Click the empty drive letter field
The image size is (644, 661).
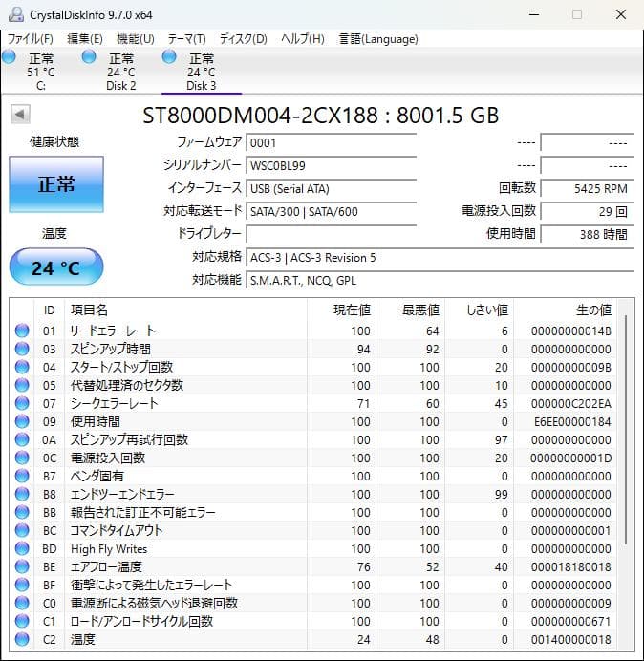pyautogui.click(x=331, y=234)
